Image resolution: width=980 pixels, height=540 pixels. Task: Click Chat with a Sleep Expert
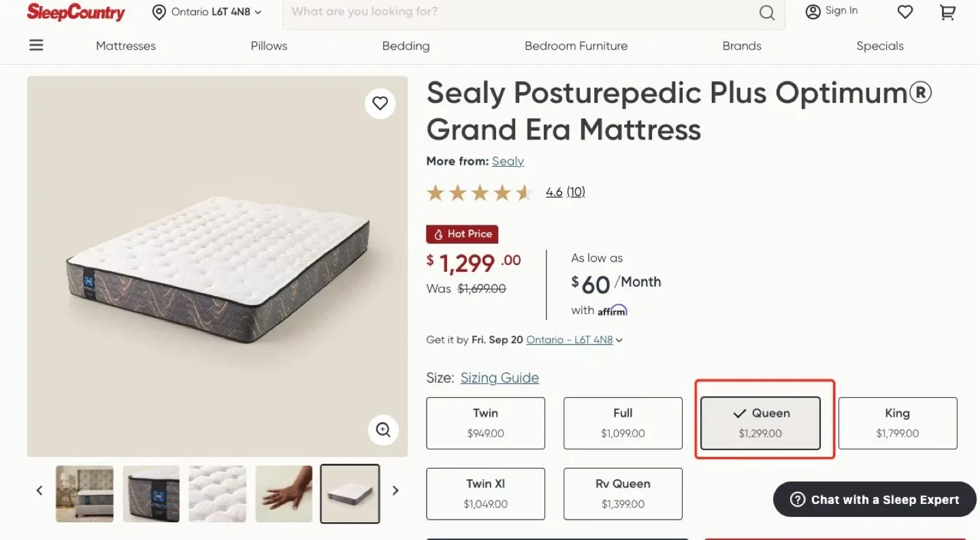tap(875, 500)
